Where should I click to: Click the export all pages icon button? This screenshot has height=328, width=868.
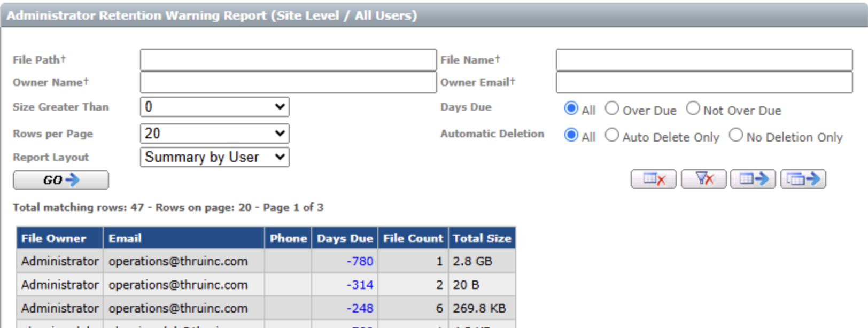click(803, 179)
